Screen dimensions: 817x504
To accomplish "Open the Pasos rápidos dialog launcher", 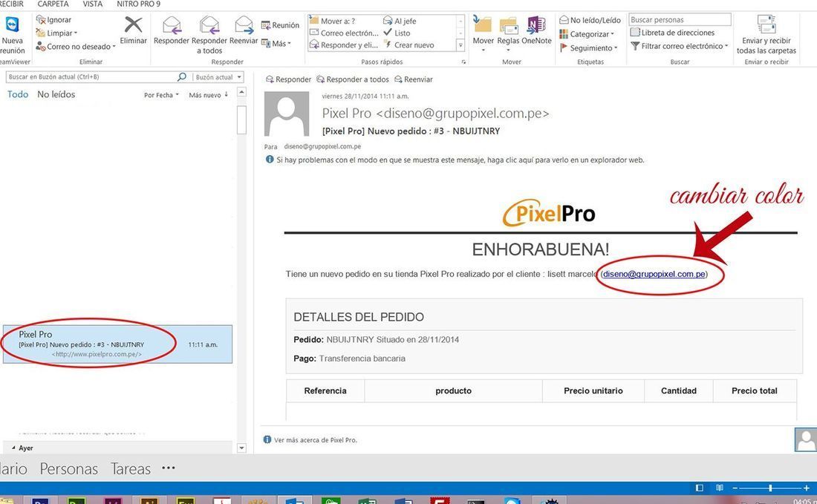I will pos(463,62).
